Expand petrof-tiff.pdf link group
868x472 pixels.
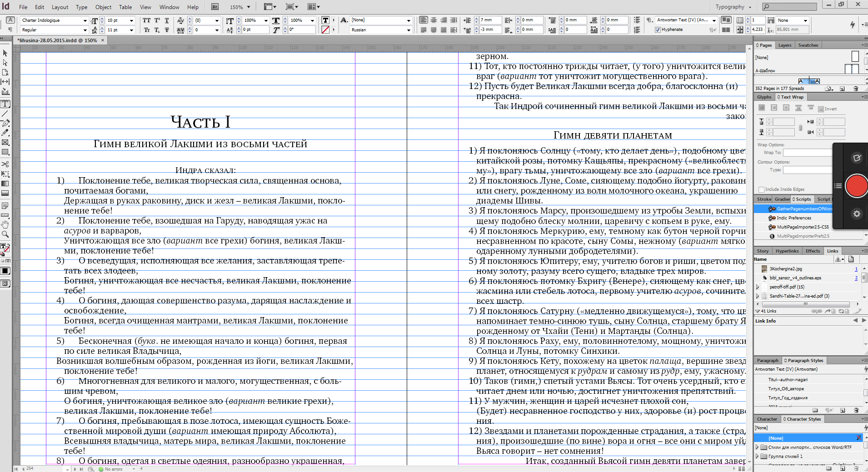coord(758,287)
